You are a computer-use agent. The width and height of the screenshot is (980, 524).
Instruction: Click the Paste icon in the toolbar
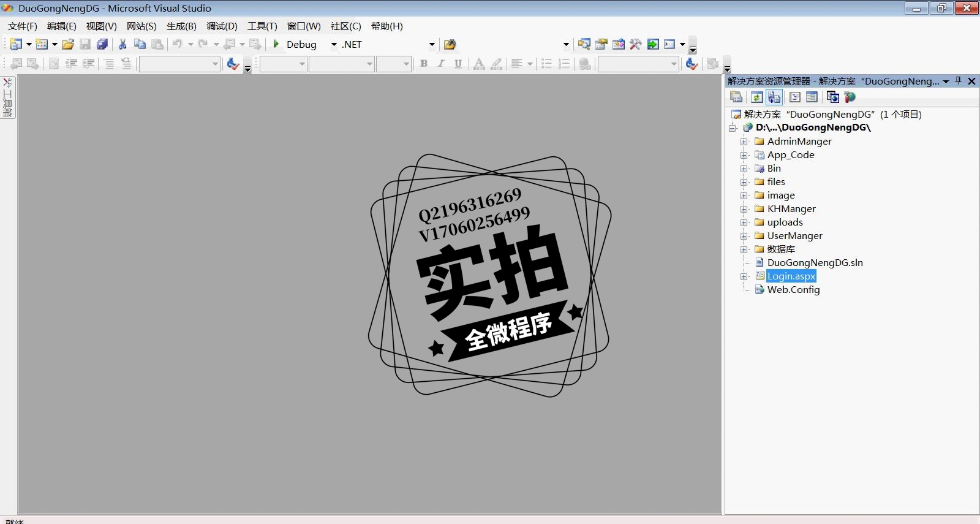point(157,44)
